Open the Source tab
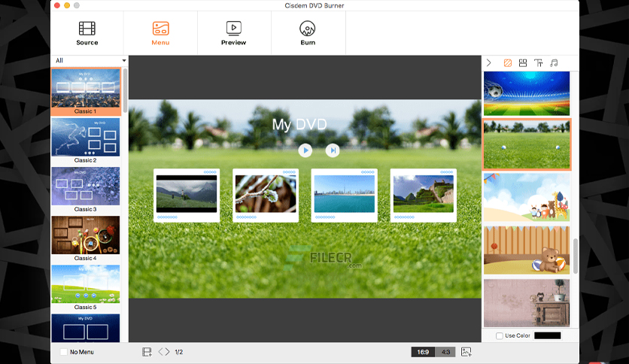 coord(87,33)
